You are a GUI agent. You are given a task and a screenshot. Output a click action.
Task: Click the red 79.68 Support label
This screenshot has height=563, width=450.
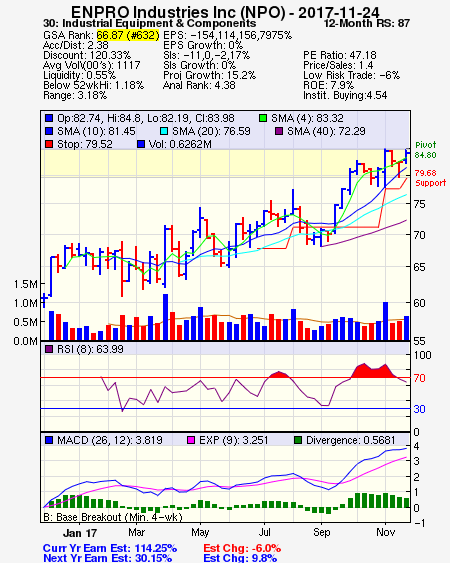tap(431, 178)
